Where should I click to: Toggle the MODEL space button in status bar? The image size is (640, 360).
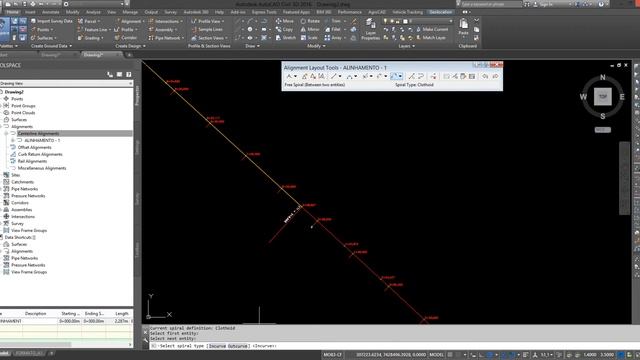click(436, 355)
